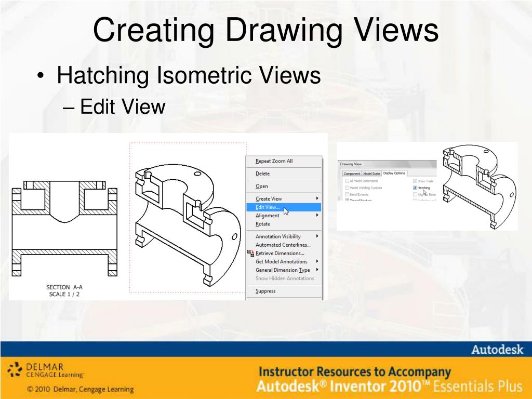532x399 pixels.
Task: Expand the Get Model Annotations submenu arrow
Action: coord(317,261)
